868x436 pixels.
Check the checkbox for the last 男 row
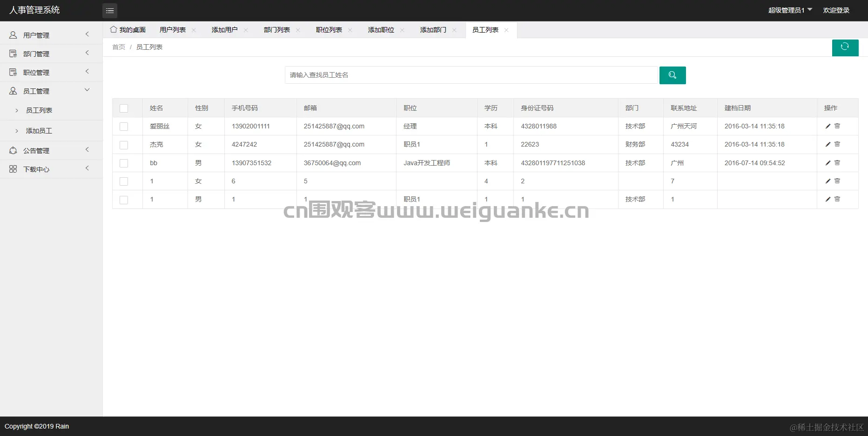point(124,200)
